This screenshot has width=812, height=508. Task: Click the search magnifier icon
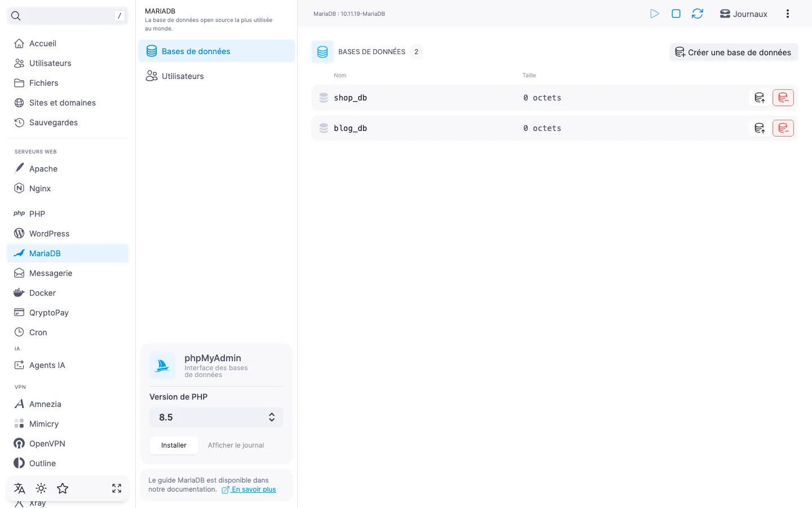tap(16, 16)
